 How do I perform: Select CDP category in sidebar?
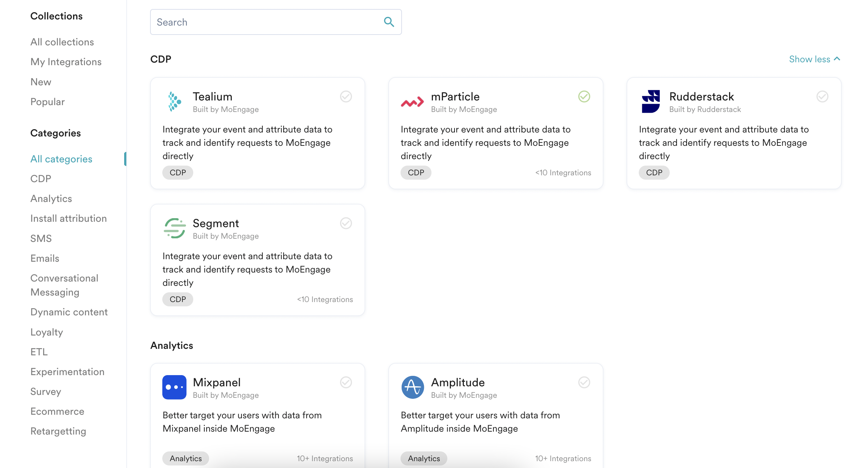(x=41, y=179)
